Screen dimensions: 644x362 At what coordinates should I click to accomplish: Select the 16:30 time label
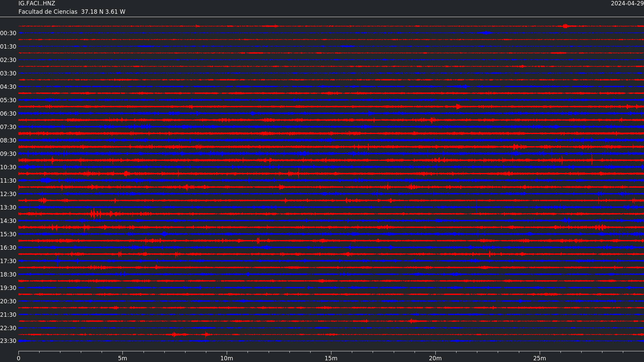pyautogui.click(x=8, y=248)
